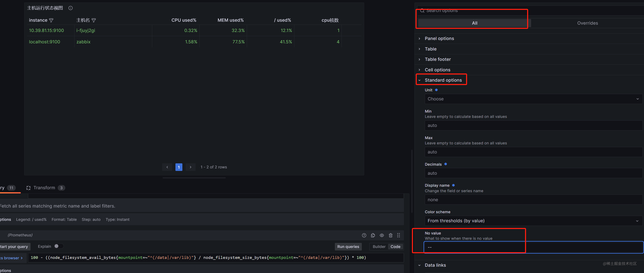Click the Transform tab icon

pyautogui.click(x=28, y=188)
